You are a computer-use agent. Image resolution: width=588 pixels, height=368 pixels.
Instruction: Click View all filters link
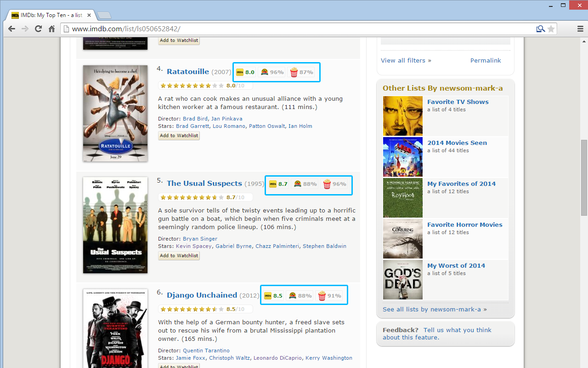tap(406, 61)
